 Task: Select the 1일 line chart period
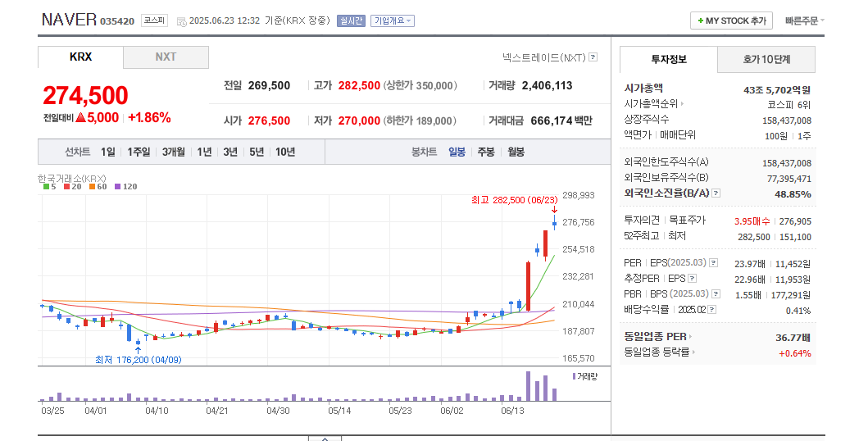[108, 152]
